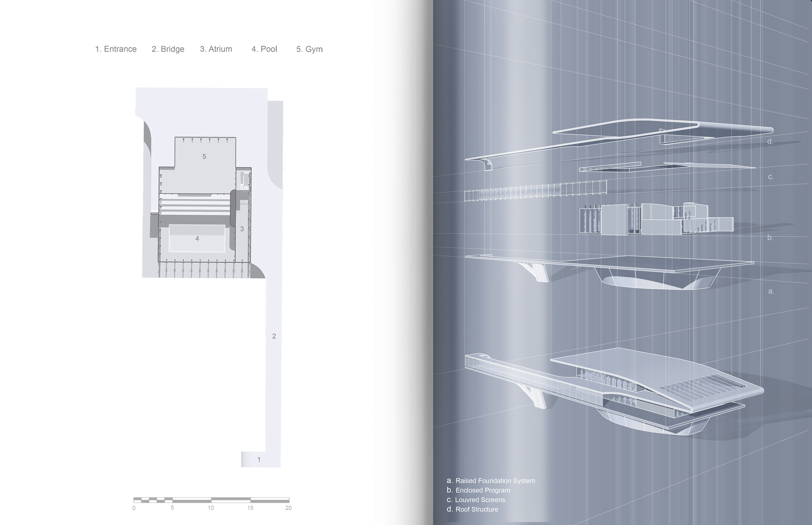This screenshot has height=525, width=812.
Task: Click atrium marker 3 on floor plan
Action: (x=242, y=229)
